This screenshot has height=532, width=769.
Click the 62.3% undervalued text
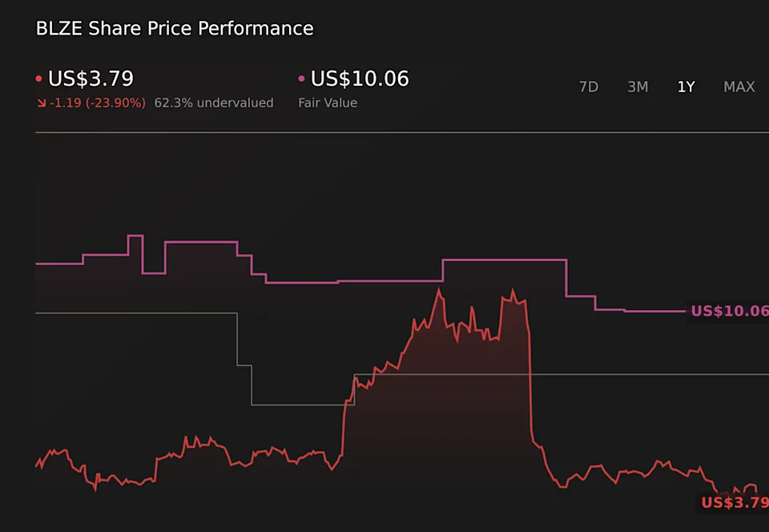click(x=214, y=103)
